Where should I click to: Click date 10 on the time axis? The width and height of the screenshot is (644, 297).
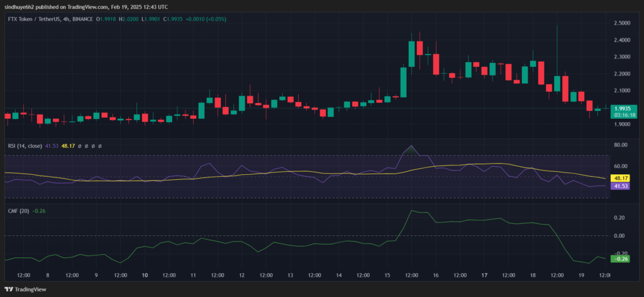(145, 276)
